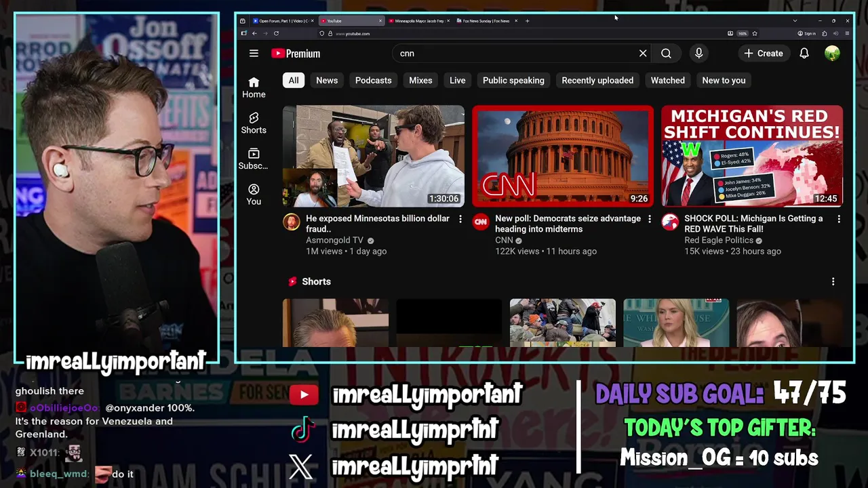Select the Recently uploaded filter chip
The height and width of the screenshot is (488, 868).
[x=597, y=80]
